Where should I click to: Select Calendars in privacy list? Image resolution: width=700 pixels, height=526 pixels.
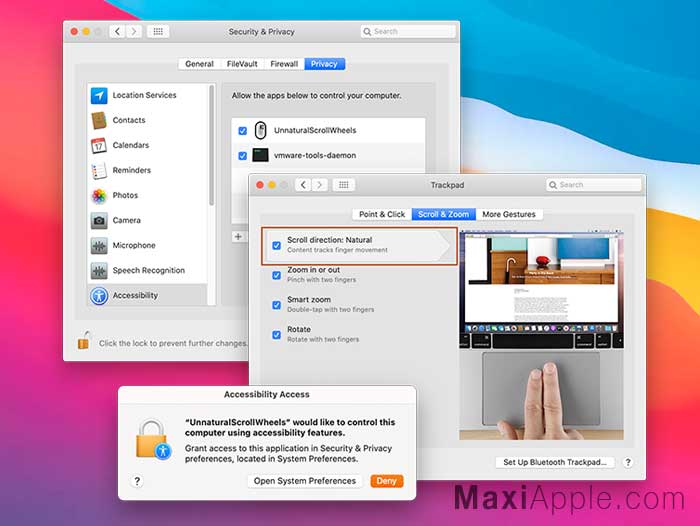[148, 145]
